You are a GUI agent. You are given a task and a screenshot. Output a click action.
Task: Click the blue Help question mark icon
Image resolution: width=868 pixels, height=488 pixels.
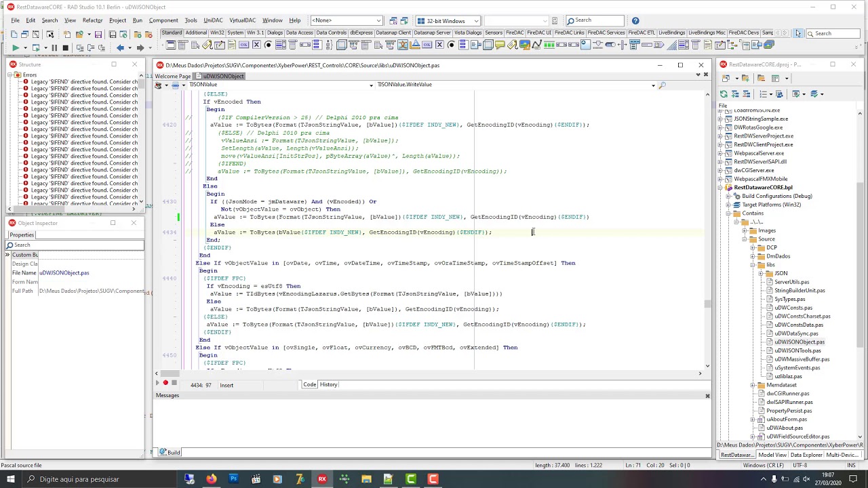pos(635,20)
